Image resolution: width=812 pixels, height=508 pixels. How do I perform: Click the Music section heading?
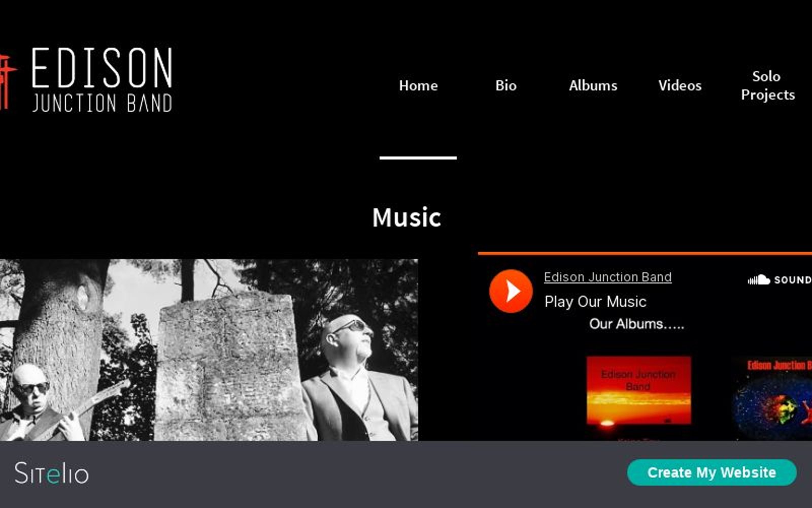coord(406,217)
